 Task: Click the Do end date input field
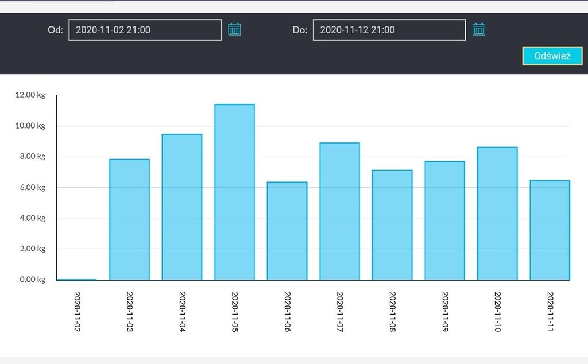[x=389, y=30]
